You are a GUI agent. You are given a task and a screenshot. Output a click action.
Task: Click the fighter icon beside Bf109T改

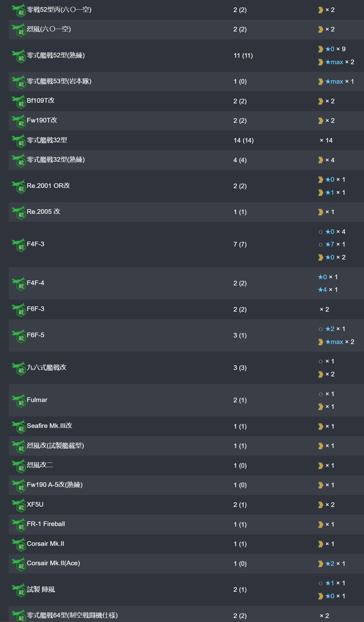pos(19,102)
